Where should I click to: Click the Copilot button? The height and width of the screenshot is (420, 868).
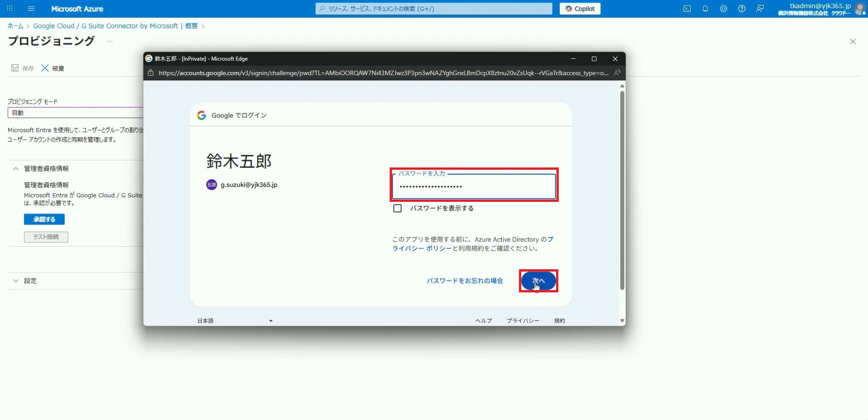580,9
